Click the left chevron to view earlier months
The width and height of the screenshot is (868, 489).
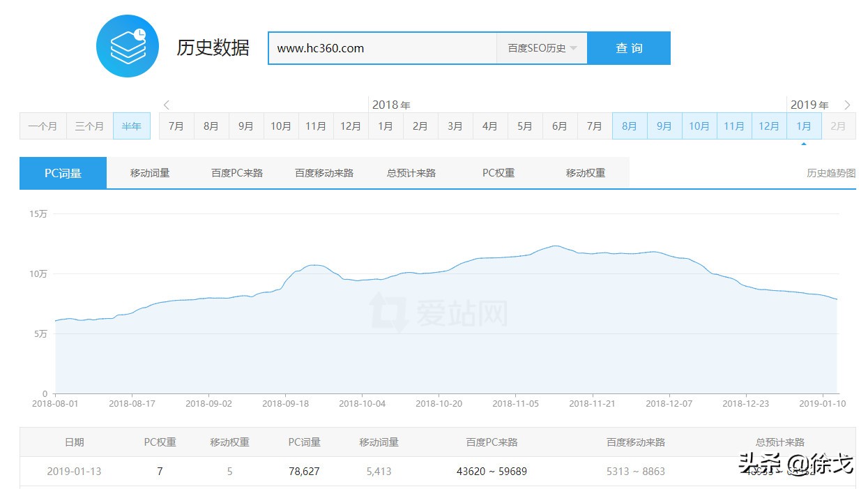[167, 105]
